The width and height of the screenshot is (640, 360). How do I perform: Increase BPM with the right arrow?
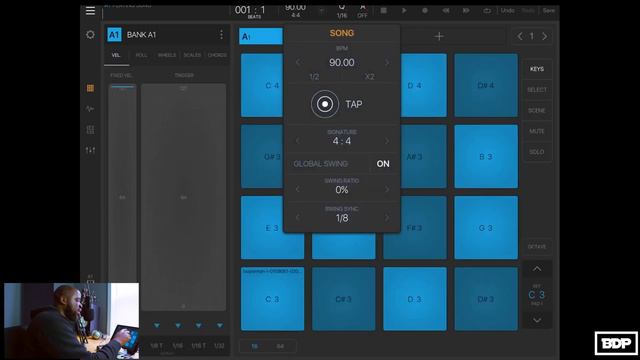pyautogui.click(x=387, y=62)
